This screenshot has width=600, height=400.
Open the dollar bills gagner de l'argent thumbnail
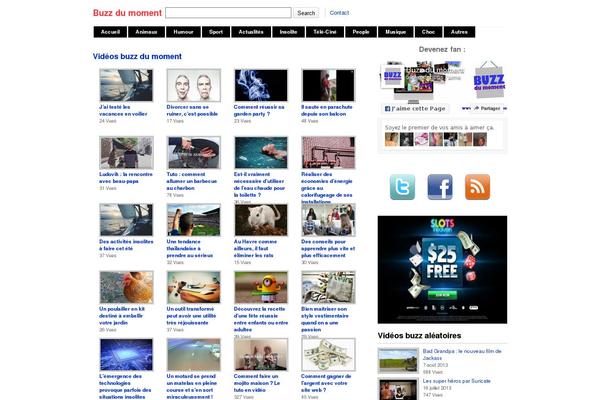(x=328, y=354)
